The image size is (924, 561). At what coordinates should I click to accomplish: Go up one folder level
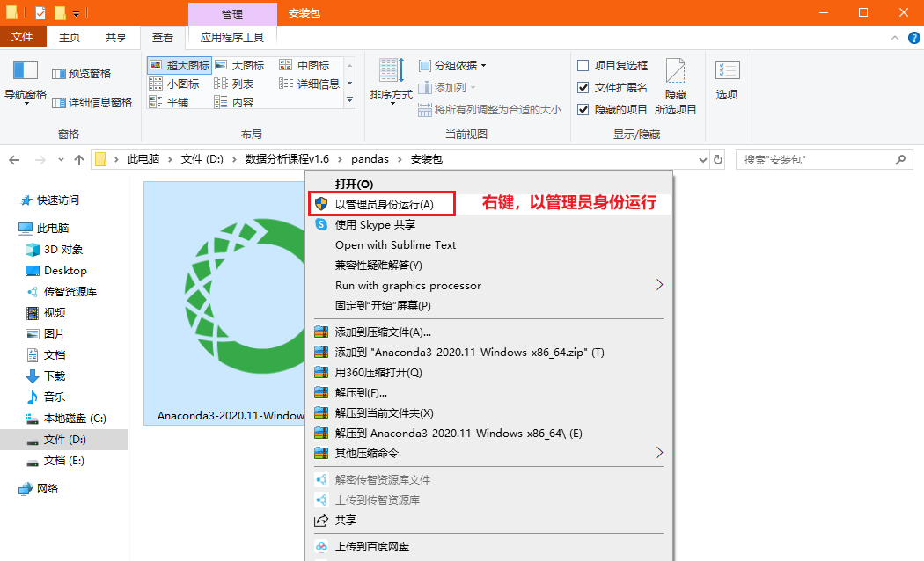click(79, 159)
